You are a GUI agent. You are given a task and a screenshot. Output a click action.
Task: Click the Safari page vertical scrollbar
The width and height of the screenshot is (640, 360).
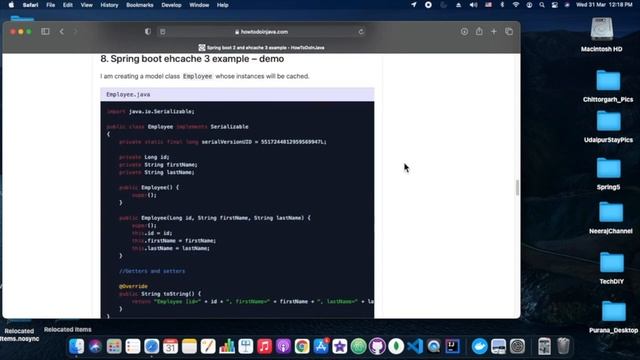518,188
